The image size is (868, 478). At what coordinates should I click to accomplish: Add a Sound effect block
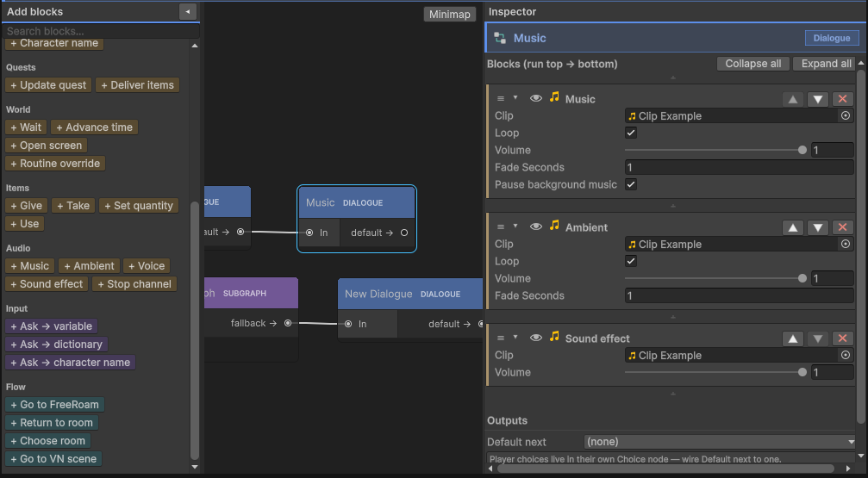pyautogui.click(x=47, y=284)
